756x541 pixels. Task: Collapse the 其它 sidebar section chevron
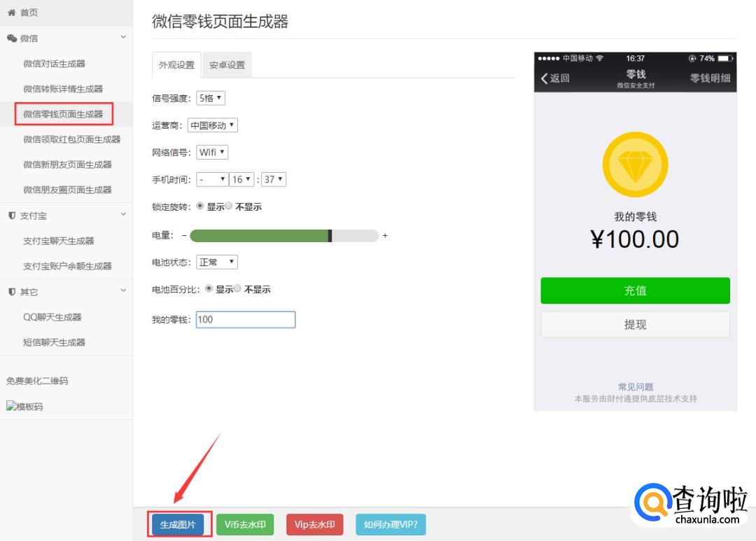click(123, 290)
